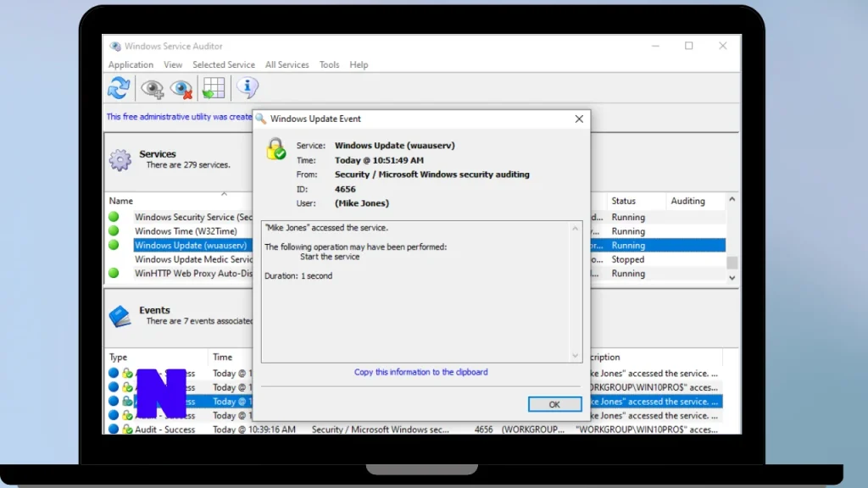Screen dimensions: 868x488
Task: Open the Tools menu
Action: (329, 64)
